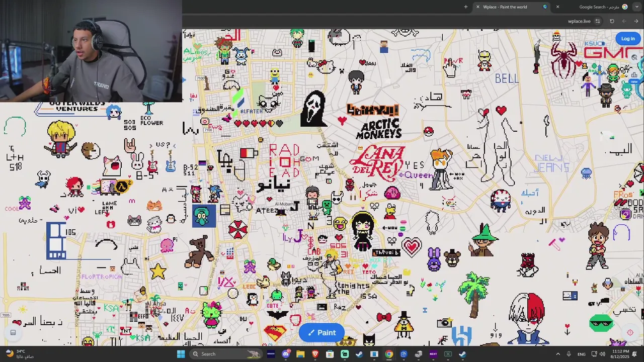
Task: Click the ARCTIC MONKEYS pixel text
Action: click(x=379, y=129)
